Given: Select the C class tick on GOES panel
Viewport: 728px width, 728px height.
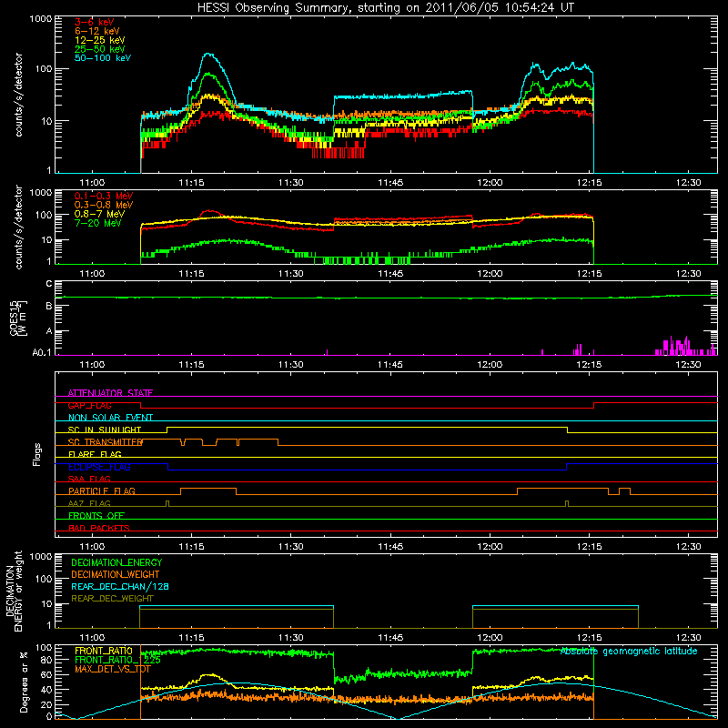Looking at the screenshot, I should click(49, 284).
